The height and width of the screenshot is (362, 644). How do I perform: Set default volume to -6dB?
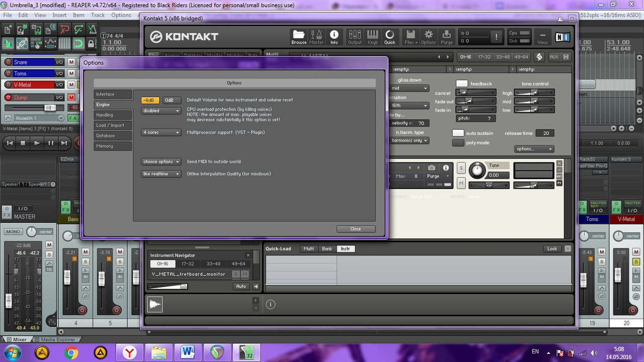(150, 100)
